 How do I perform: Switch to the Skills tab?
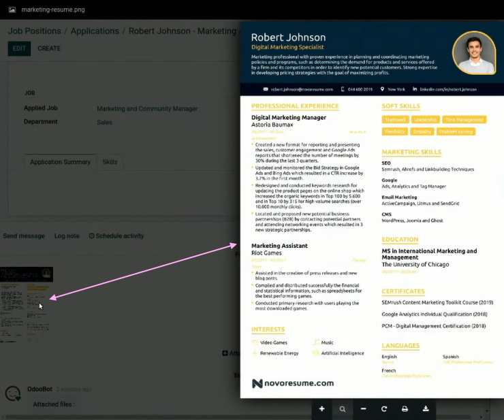point(110,162)
